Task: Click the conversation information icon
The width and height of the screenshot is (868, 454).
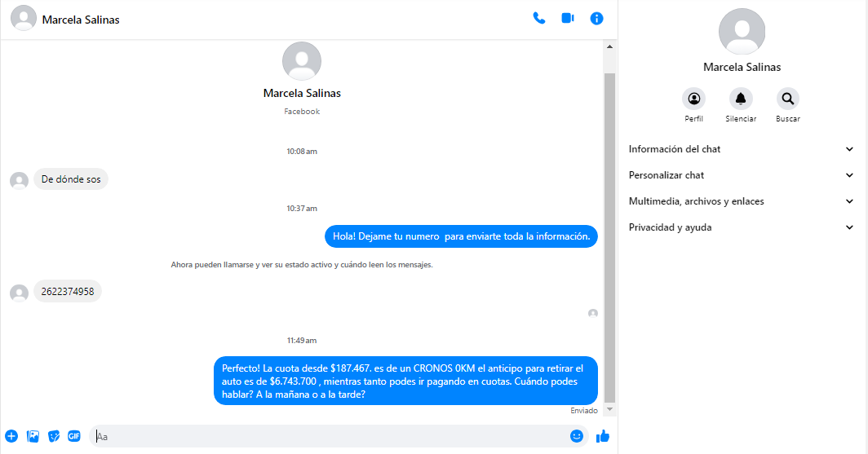Action: click(x=596, y=18)
